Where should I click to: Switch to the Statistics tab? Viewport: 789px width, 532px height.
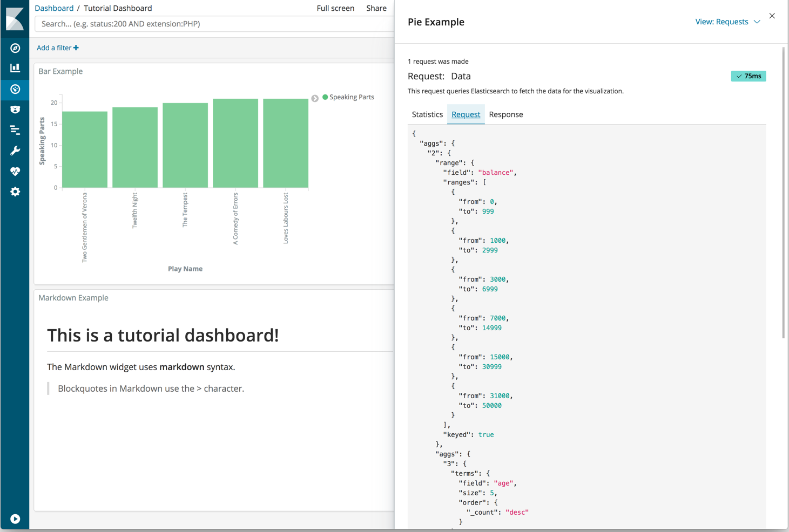click(x=427, y=114)
